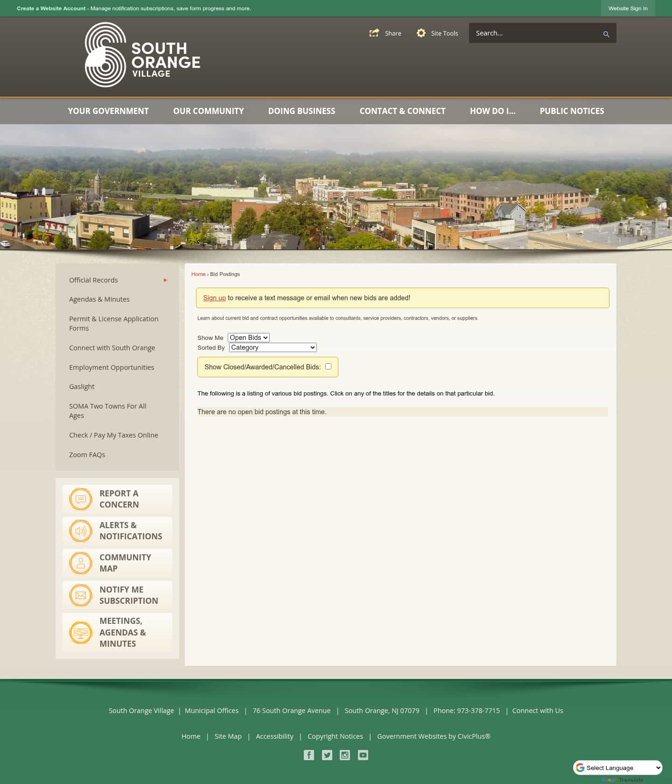Viewport: 672px width, 784px height.
Task: Open Agendas & Minutes sidebar link
Action: click(99, 299)
